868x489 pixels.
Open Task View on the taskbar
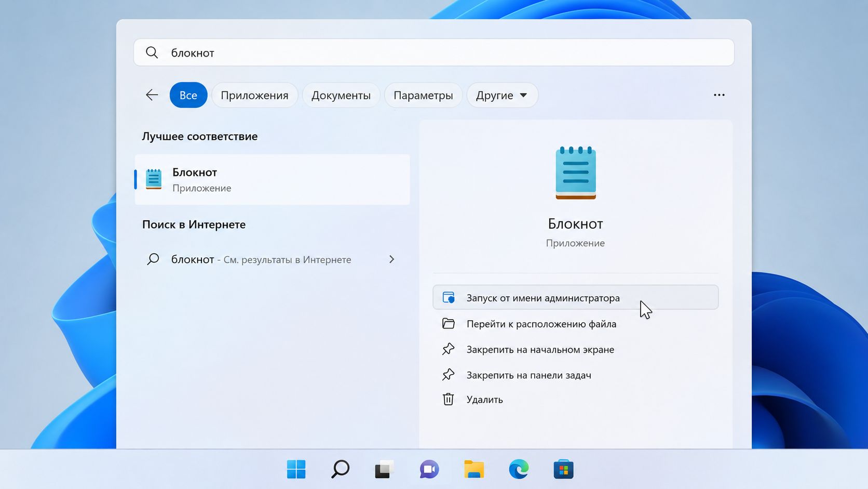coord(385,469)
